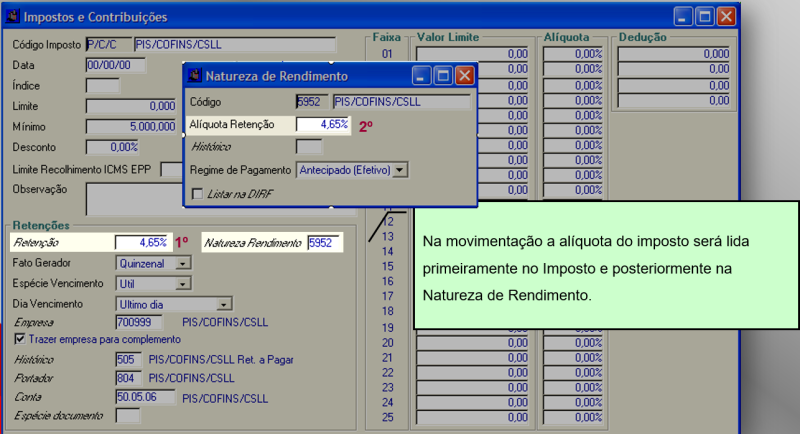
Task: Click the Limite Recolhimento ICMS EPP field
Action: 171,169
